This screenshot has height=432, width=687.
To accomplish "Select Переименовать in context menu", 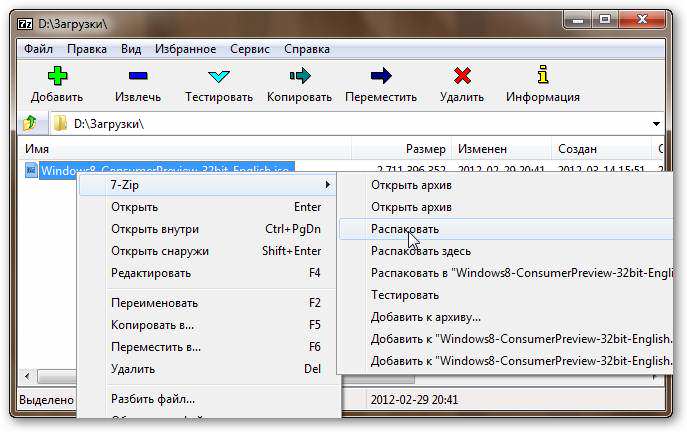I will pyautogui.click(x=155, y=303).
